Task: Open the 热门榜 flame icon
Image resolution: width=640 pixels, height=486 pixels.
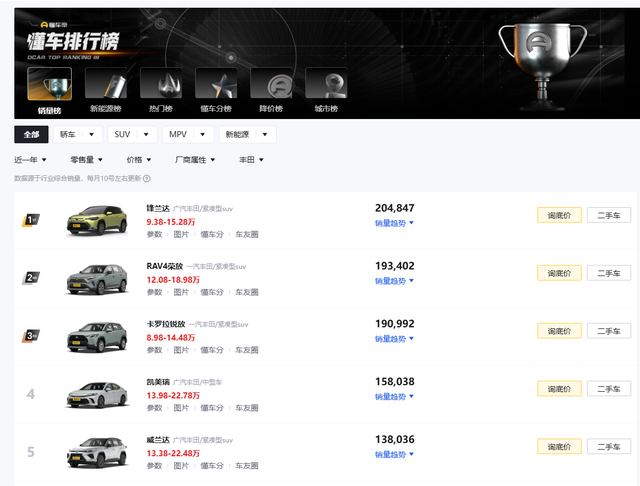Action: coord(161,84)
